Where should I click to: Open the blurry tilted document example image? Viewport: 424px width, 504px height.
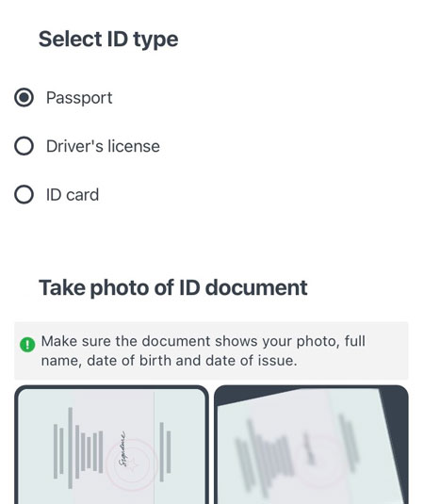tap(311, 445)
